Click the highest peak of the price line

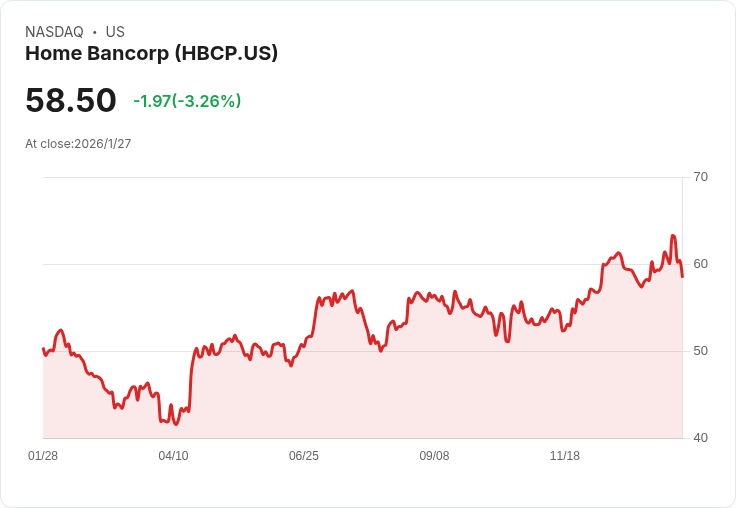coord(673,236)
